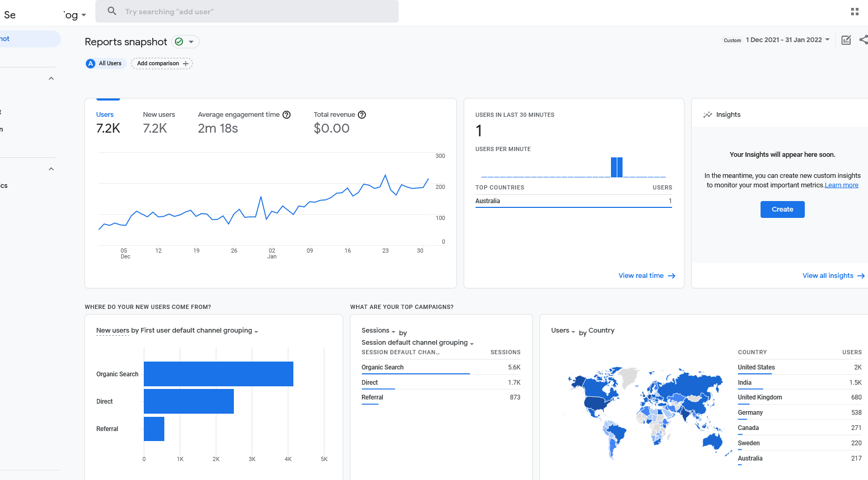Screen dimensions: 868x480
Task: Click United States country row
Action: (x=800, y=367)
